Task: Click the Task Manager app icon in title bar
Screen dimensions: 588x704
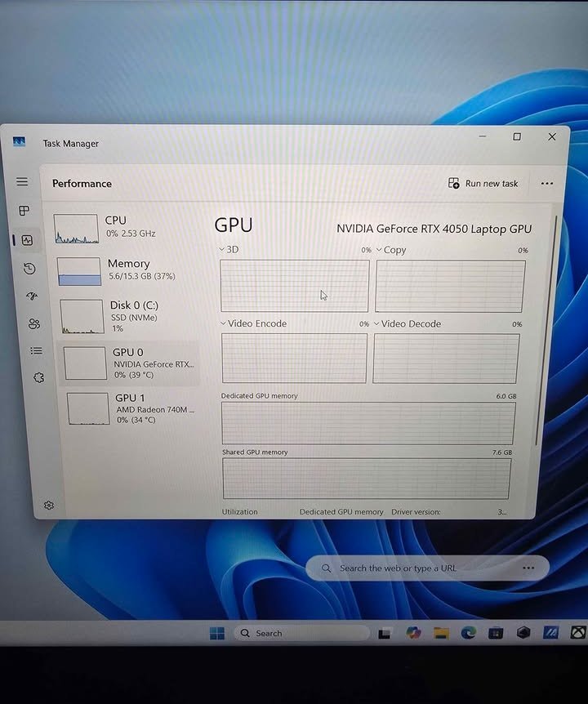Action: tap(19, 142)
